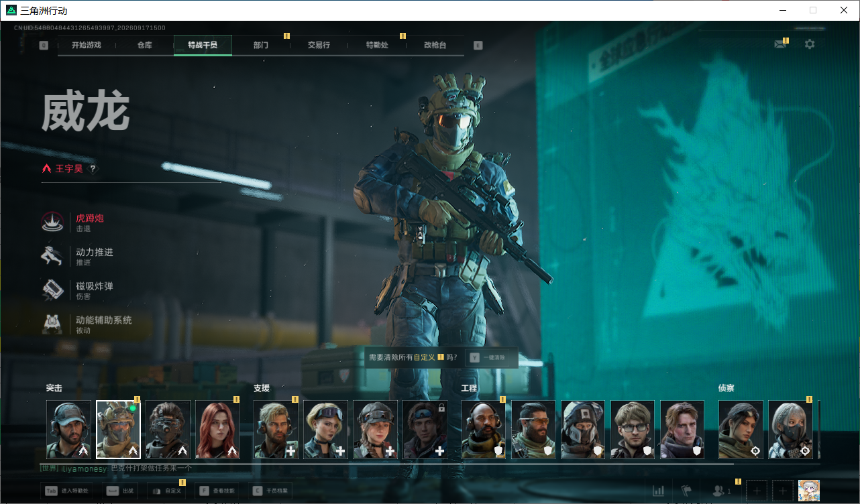Open the 开始游戏 tab
This screenshot has width=860, height=504.
click(87, 45)
